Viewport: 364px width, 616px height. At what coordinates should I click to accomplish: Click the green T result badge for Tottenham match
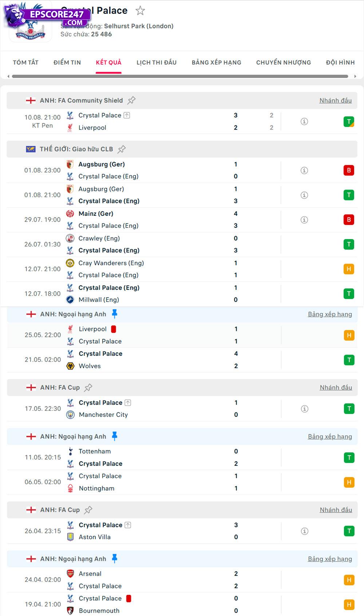[349, 457]
